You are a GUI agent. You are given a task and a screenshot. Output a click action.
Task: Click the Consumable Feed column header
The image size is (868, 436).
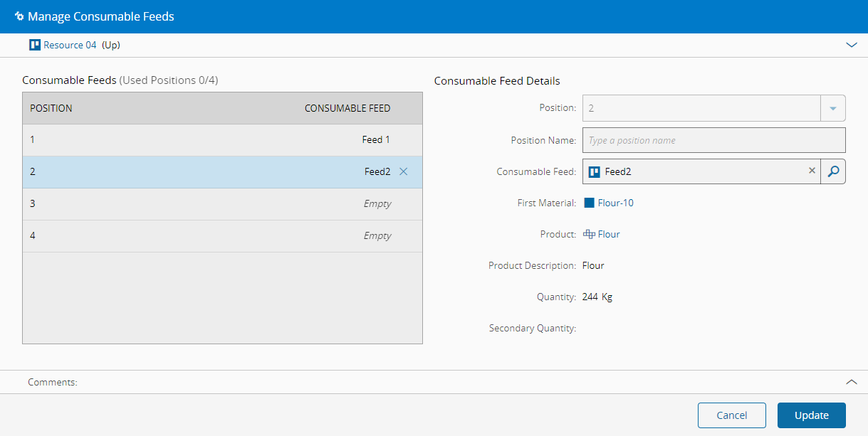(347, 109)
